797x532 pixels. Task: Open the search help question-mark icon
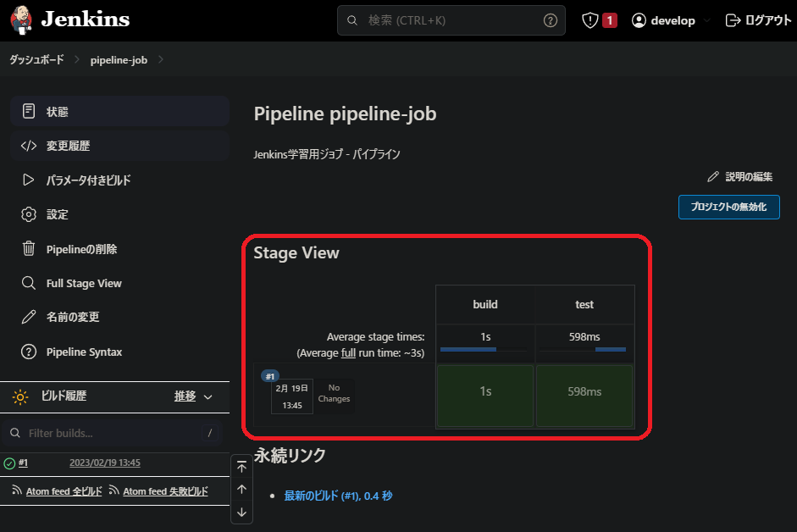coord(550,20)
